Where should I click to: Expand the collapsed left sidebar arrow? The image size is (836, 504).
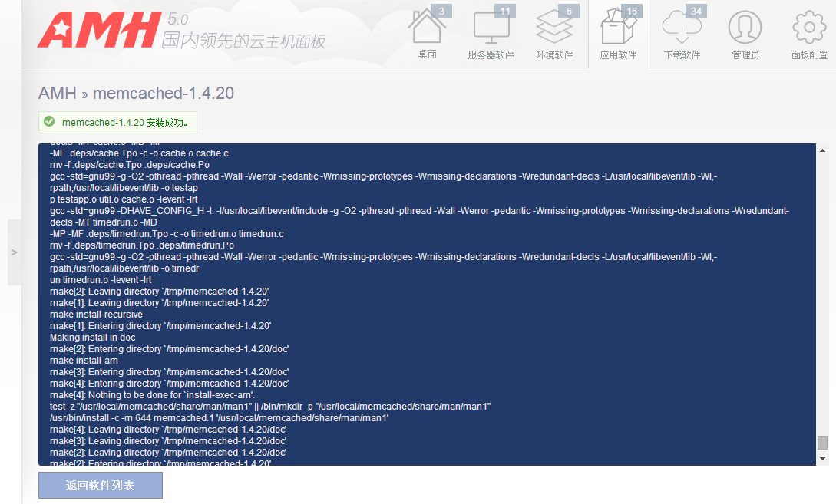[x=14, y=252]
